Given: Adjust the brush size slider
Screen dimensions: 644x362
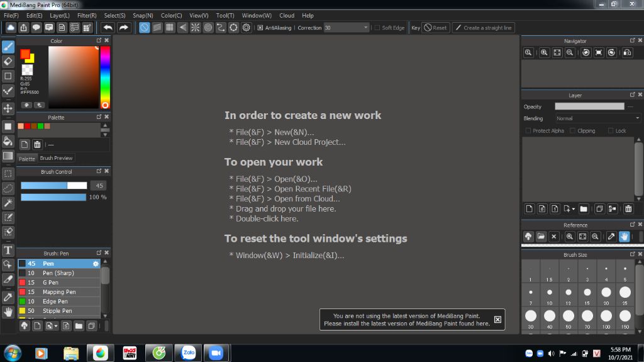Looking at the screenshot, I should [x=54, y=186].
